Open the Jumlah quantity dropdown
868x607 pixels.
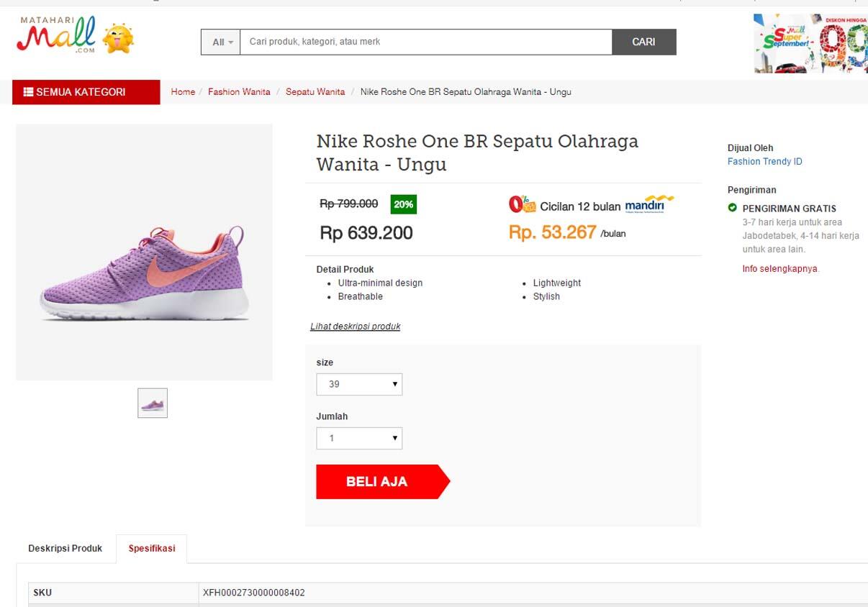click(359, 438)
